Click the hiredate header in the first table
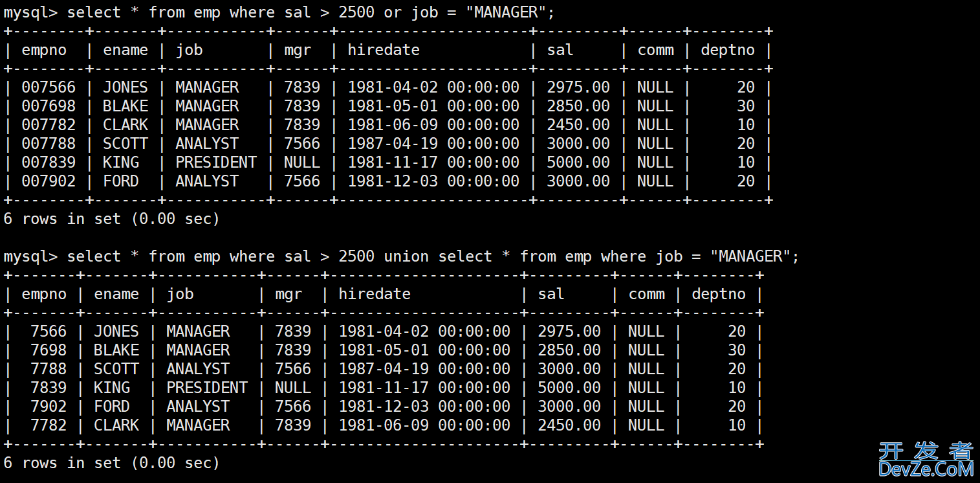The image size is (980, 483). click(384, 50)
